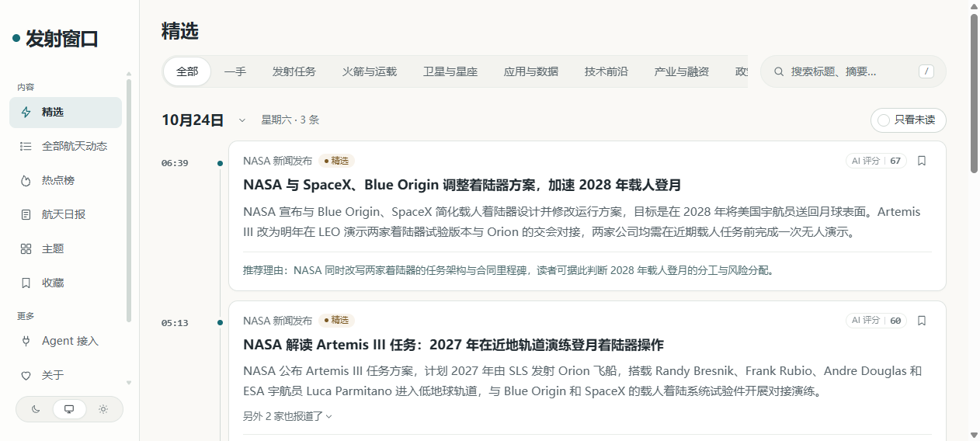The width and height of the screenshot is (980, 441).
Task: Open 关于 heart item
Action: pyautogui.click(x=65, y=375)
